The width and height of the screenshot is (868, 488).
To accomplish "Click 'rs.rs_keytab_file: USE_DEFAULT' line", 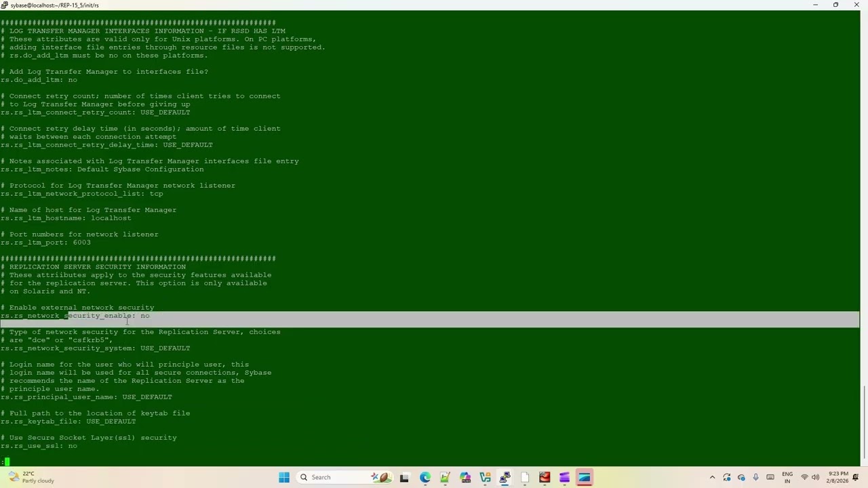I will pyautogui.click(x=68, y=422).
